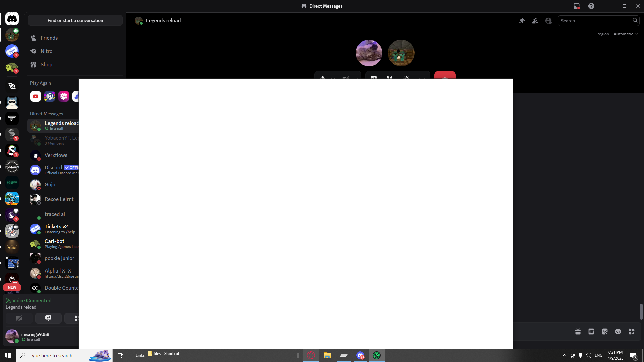Open the Shop page
This screenshot has height=362, width=644.
pyautogui.click(x=75, y=65)
